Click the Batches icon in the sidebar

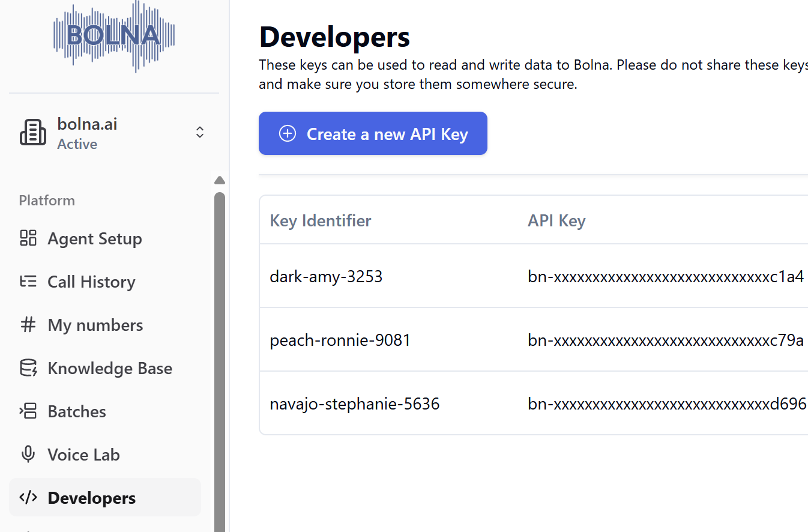click(28, 411)
